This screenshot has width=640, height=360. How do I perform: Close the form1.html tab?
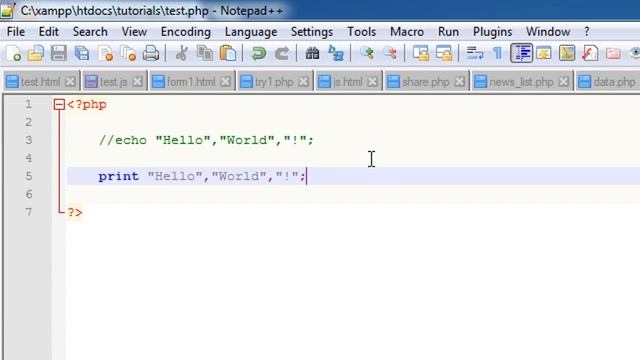coord(225,82)
